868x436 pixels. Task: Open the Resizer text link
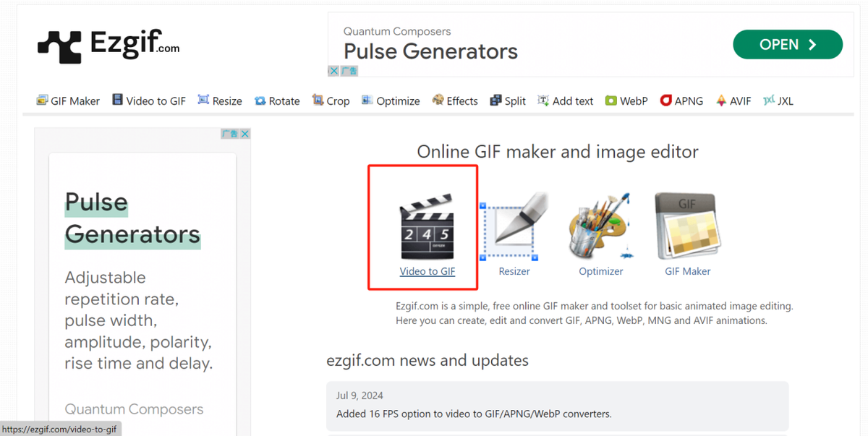tap(514, 271)
